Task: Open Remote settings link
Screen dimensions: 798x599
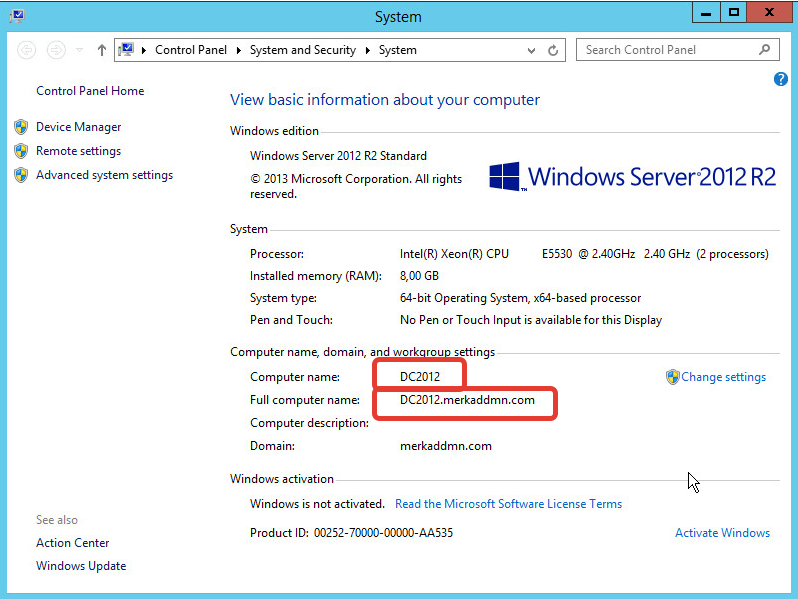Action: click(78, 151)
